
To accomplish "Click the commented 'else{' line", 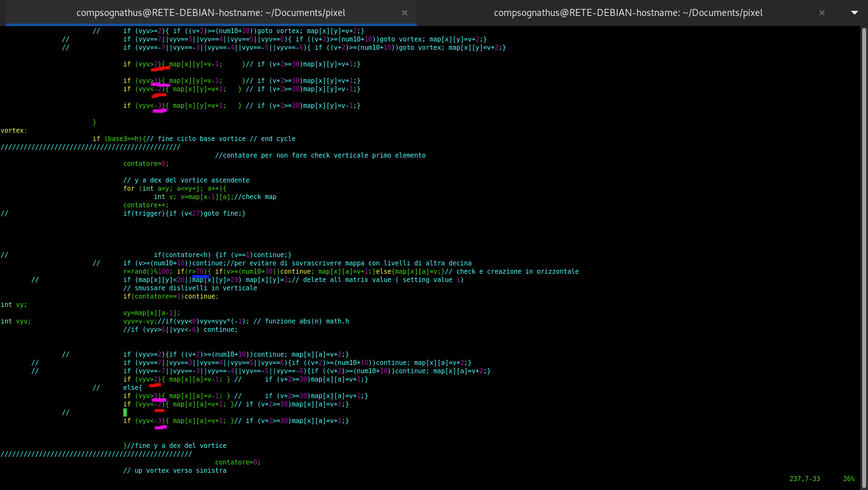I will 133,387.
